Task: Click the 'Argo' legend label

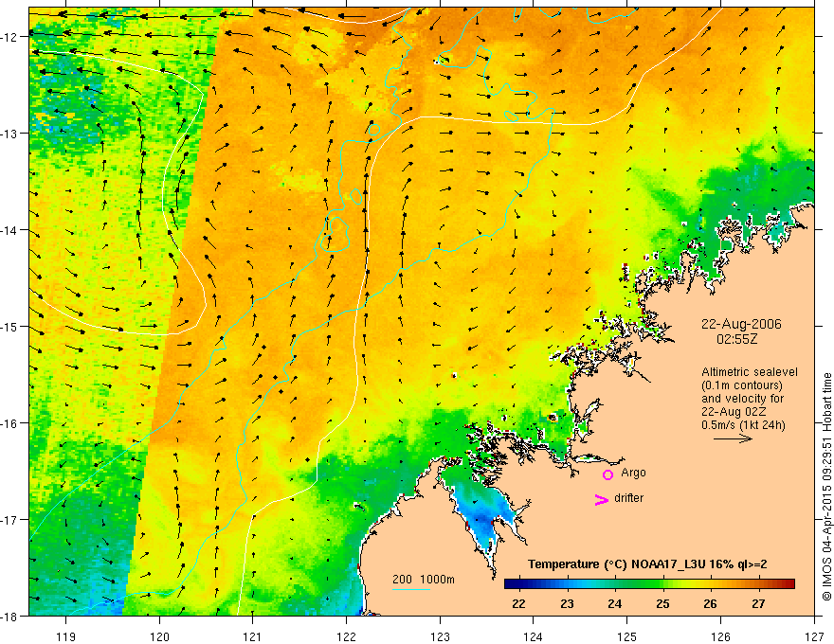Action: [633, 473]
